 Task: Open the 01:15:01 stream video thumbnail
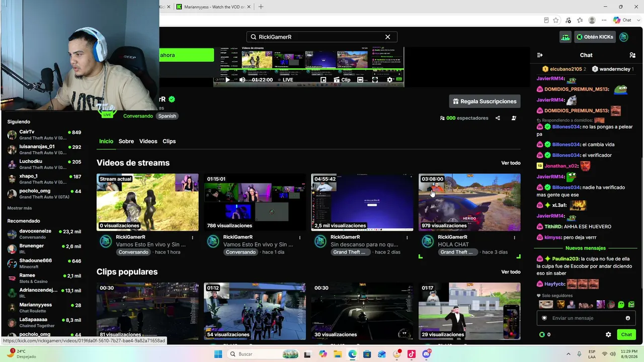pyautogui.click(x=255, y=202)
